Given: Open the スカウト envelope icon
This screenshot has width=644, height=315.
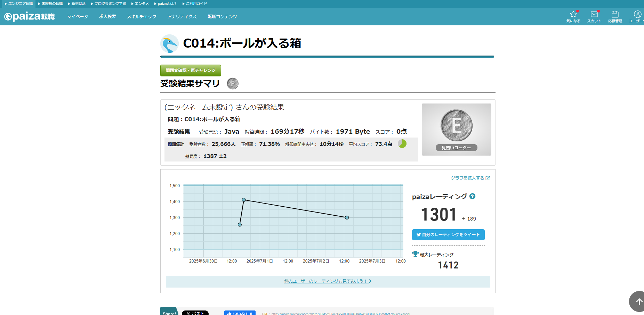Looking at the screenshot, I should [x=594, y=16].
